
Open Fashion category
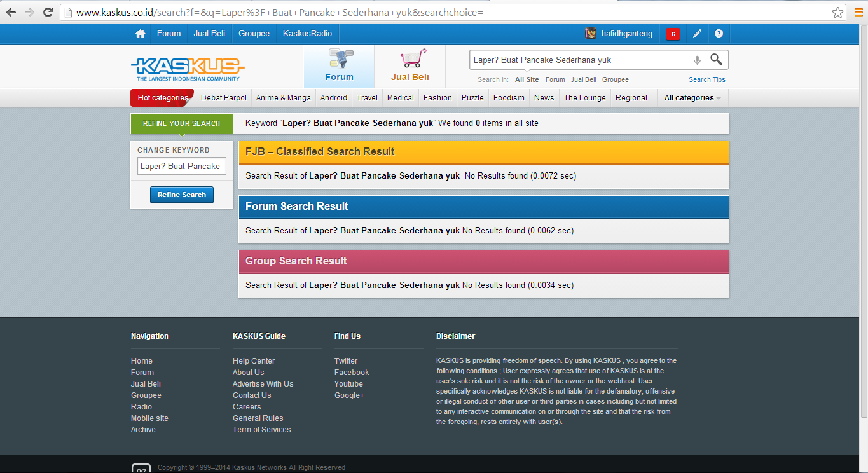[437, 98]
